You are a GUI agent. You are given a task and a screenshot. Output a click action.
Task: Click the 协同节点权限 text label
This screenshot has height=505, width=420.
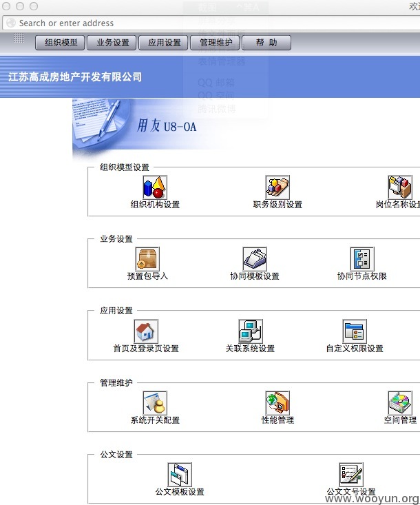coord(362,276)
